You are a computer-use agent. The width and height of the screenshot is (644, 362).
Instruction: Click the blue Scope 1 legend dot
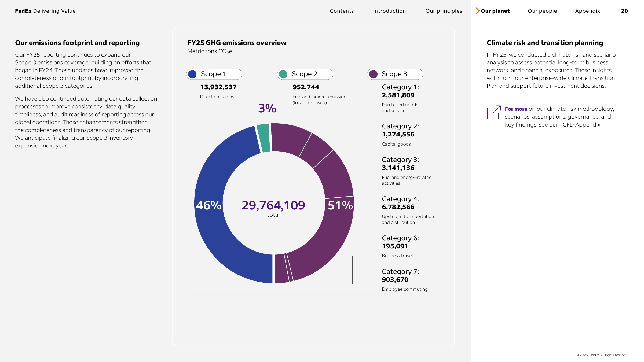tap(192, 74)
